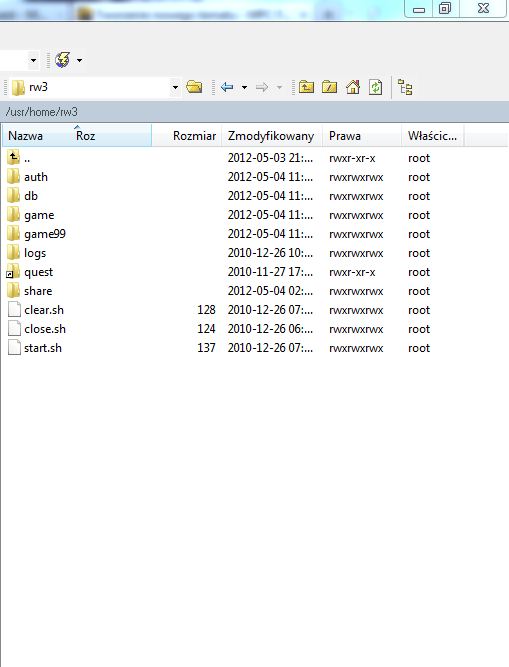The image size is (509, 667).
Task: Click the start.sh file icon
Action: pyautogui.click(x=14, y=348)
